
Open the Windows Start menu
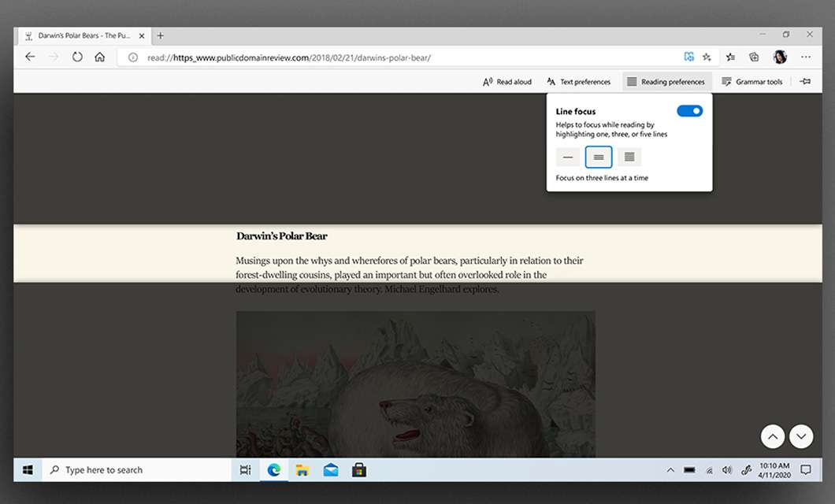click(x=28, y=470)
